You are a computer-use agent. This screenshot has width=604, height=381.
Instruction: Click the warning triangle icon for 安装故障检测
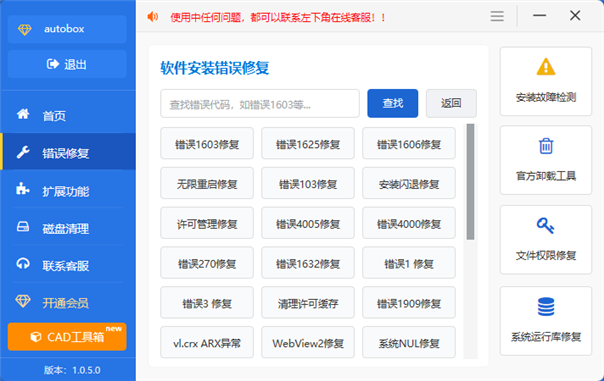(x=546, y=67)
